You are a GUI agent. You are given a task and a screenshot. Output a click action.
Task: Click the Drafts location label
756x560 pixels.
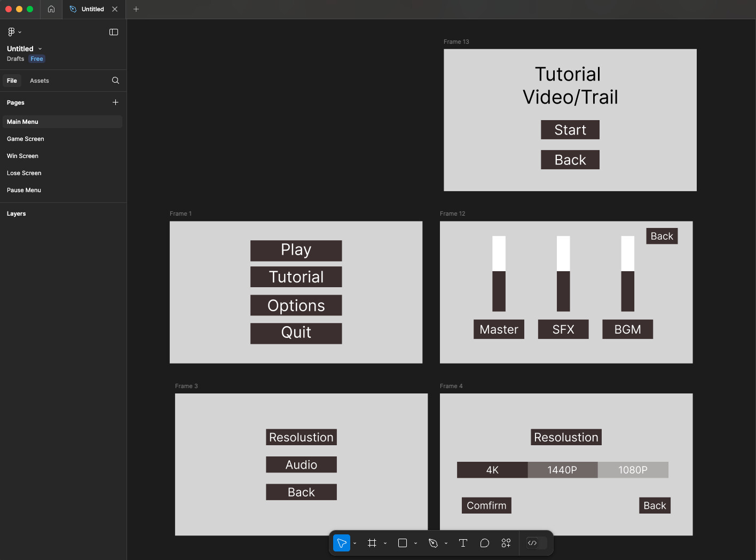(15, 59)
